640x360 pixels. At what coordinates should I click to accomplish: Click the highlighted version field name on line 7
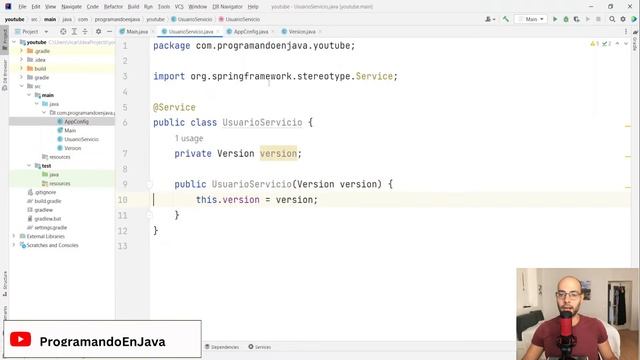click(x=278, y=153)
